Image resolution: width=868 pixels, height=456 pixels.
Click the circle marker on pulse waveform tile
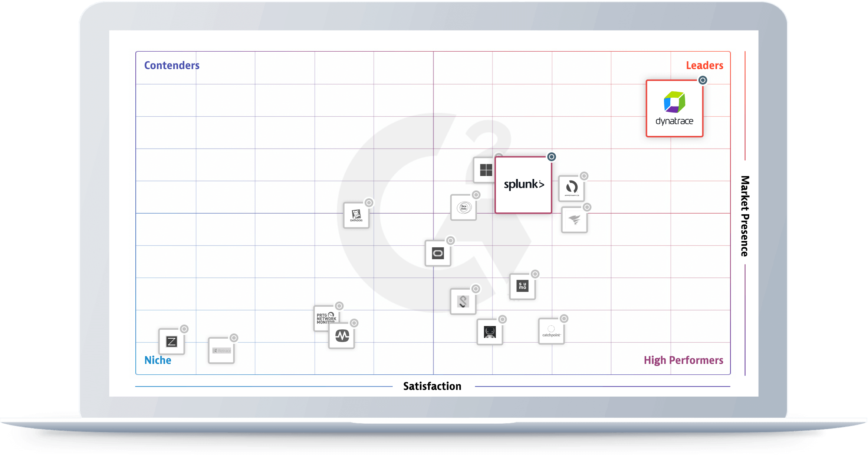pyautogui.click(x=354, y=323)
